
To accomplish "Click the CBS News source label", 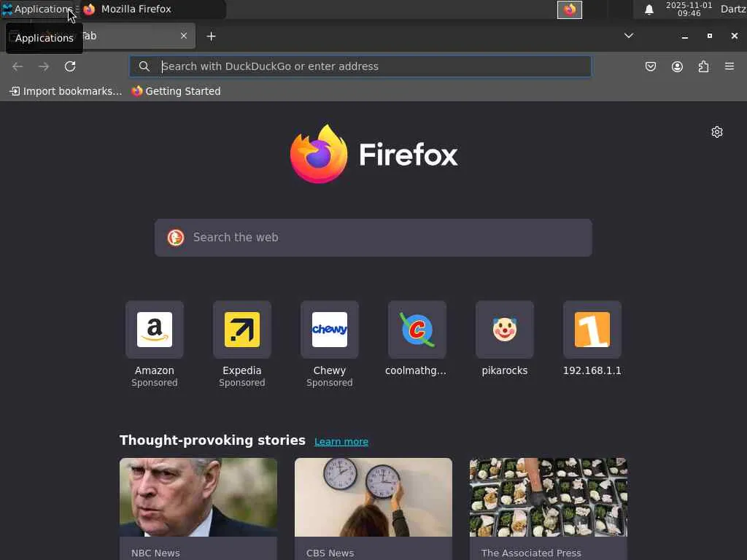I will pyautogui.click(x=330, y=553).
